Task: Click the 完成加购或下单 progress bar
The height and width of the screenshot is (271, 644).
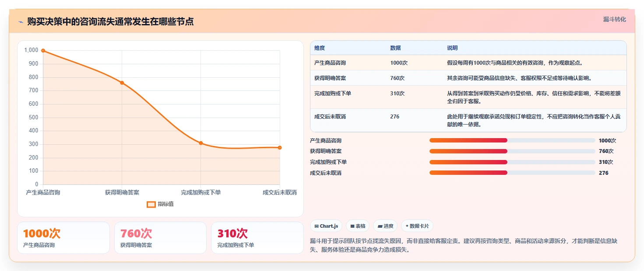Action: coord(512,162)
